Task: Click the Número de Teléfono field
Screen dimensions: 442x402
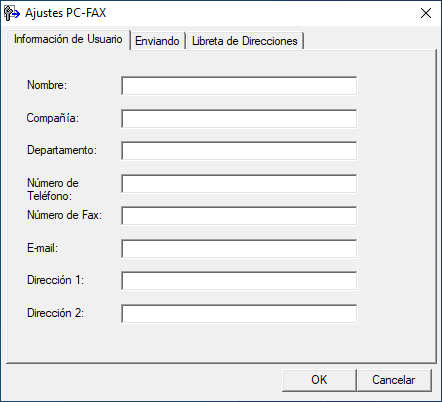Action: (x=239, y=184)
